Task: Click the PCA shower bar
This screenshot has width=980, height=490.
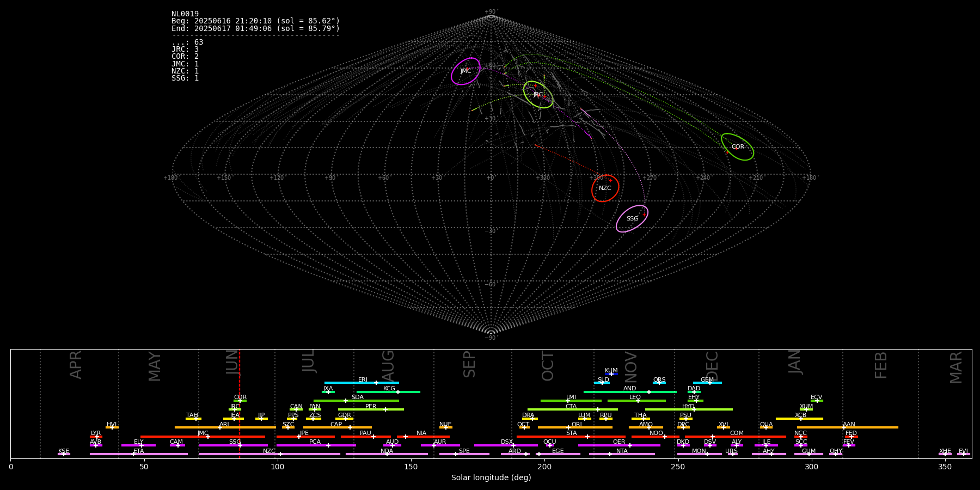Action: point(316,445)
